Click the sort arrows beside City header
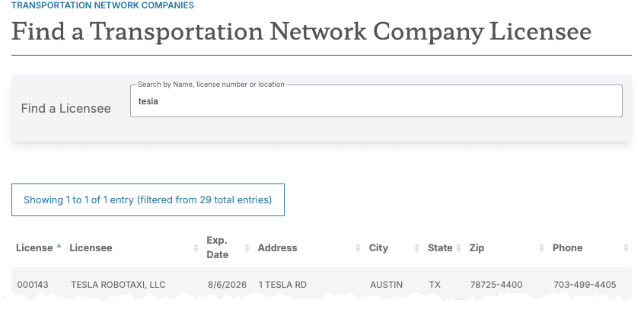 tap(416, 248)
